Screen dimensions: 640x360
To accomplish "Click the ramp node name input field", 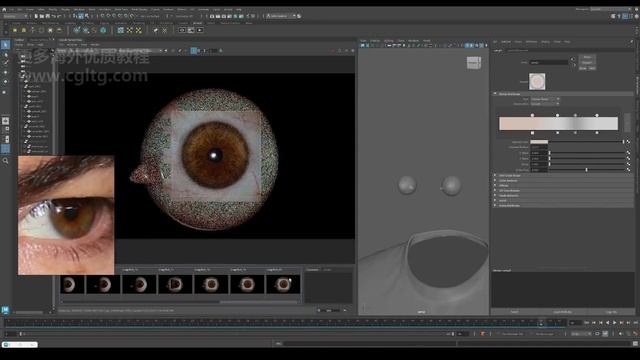I will pyautogui.click(x=549, y=62).
